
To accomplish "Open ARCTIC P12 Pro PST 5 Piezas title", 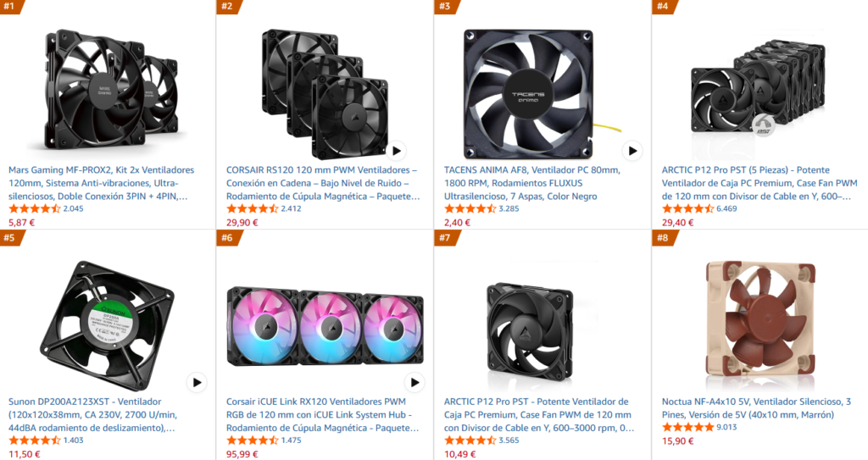I will (759, 183).
